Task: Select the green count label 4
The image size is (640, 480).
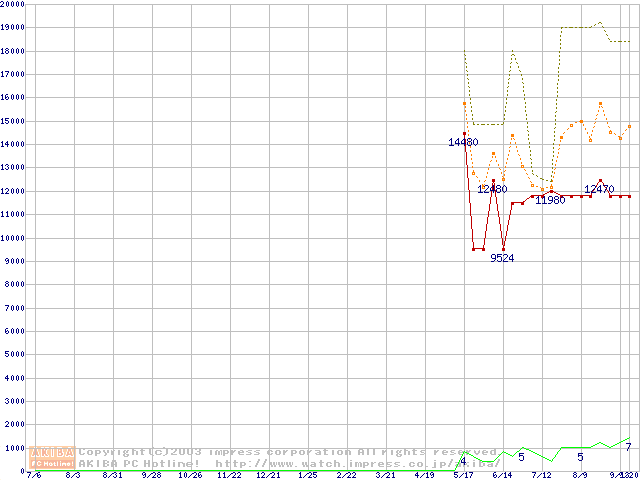Action: click(463, 460)
